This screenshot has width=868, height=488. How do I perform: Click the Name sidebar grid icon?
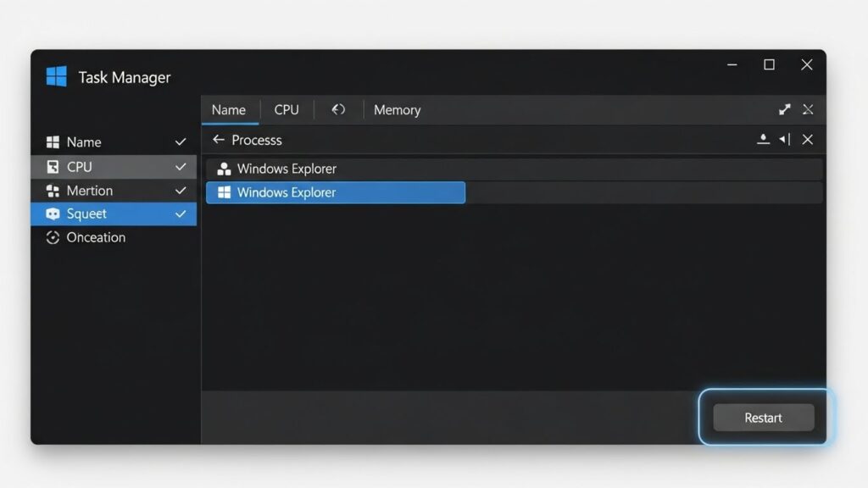53,142
